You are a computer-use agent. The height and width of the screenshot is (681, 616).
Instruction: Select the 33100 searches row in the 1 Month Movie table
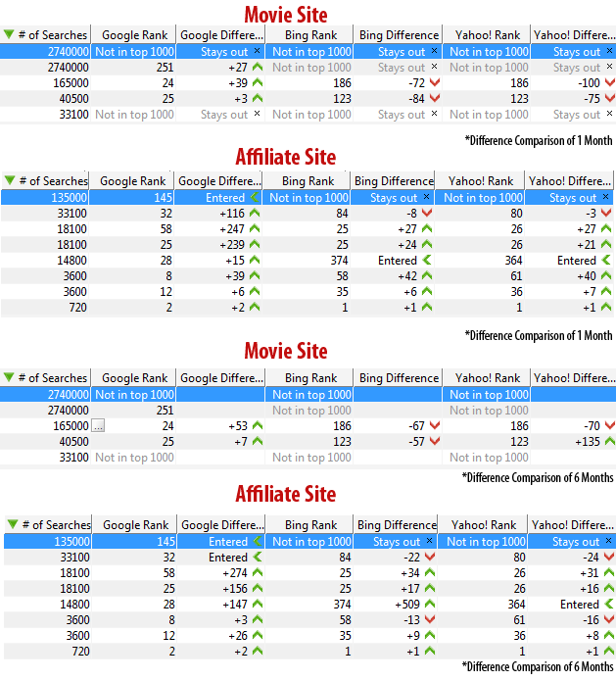click(x=308, y=114)
